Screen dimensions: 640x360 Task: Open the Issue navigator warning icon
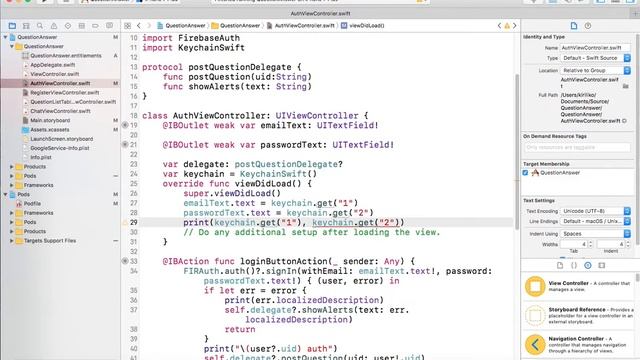(54, 26)
